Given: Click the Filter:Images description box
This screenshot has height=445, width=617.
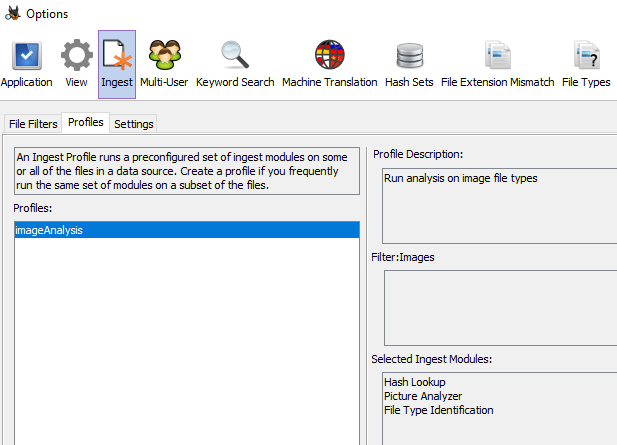Looking at the screenshot, I should pyautogui.click(x=498, y=306).
